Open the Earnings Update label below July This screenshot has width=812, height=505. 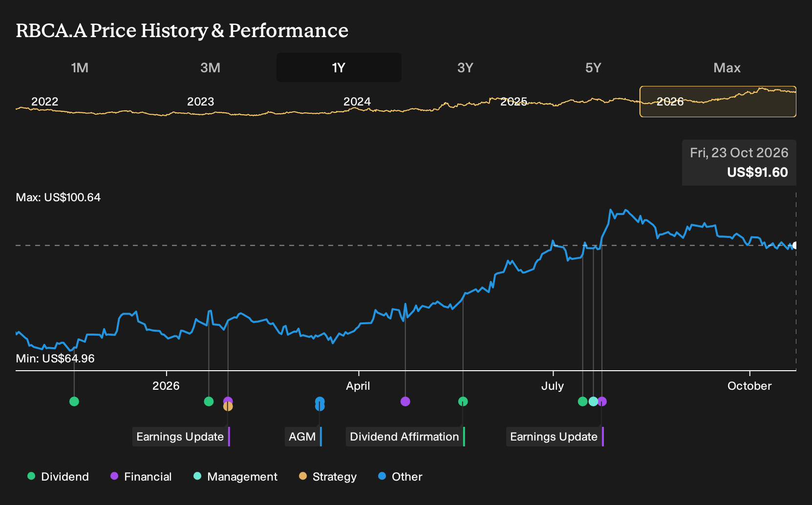point(555,437)
